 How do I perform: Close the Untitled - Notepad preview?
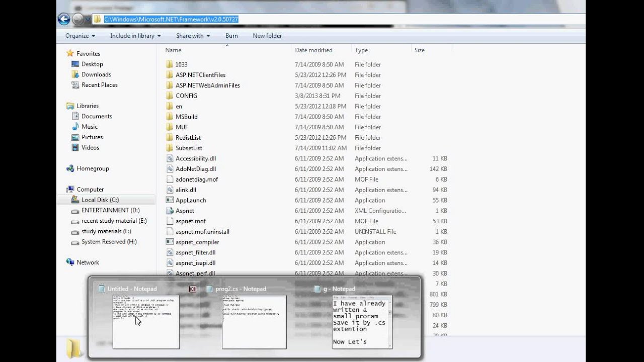(193, 289)
